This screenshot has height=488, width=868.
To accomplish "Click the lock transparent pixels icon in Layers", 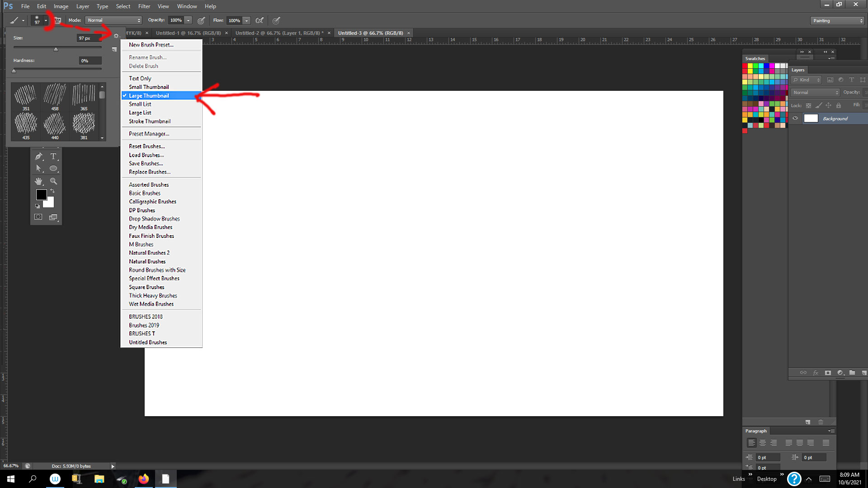I will (809, 105).
